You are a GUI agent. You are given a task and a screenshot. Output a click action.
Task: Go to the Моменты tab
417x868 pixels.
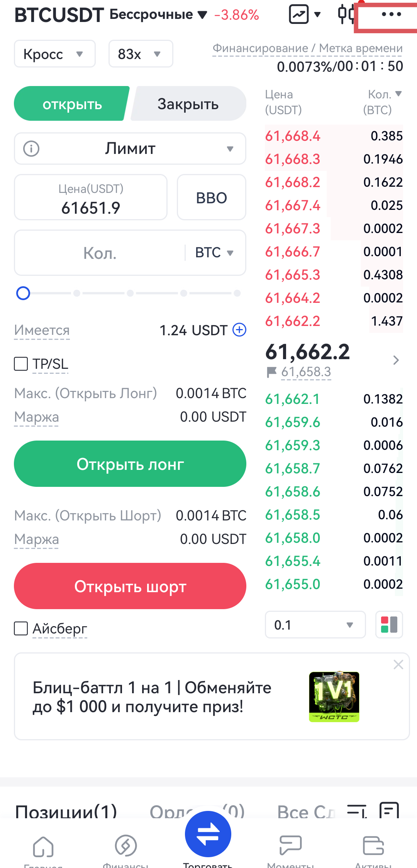coord(290,847)
